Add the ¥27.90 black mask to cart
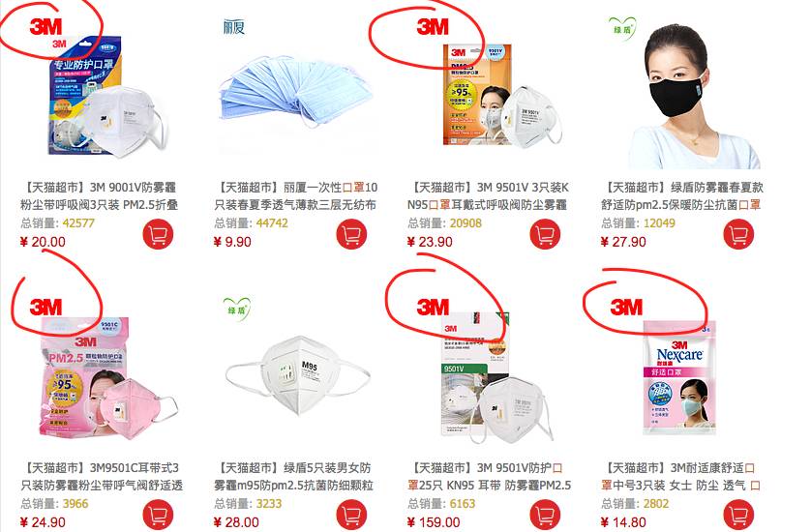The height and width of the screenshot is (532, 811). [x=738, y=234]
